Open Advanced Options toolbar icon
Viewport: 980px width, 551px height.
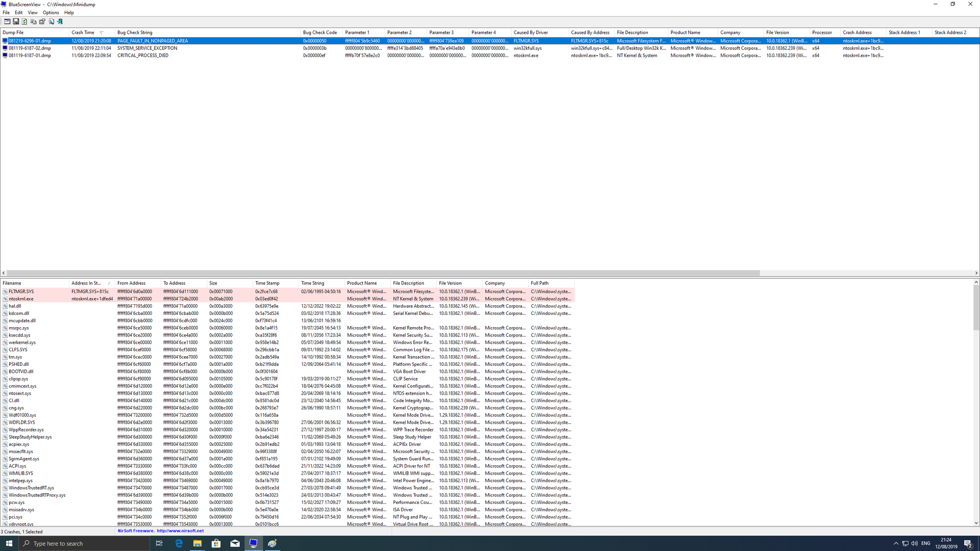coord(7,22)
